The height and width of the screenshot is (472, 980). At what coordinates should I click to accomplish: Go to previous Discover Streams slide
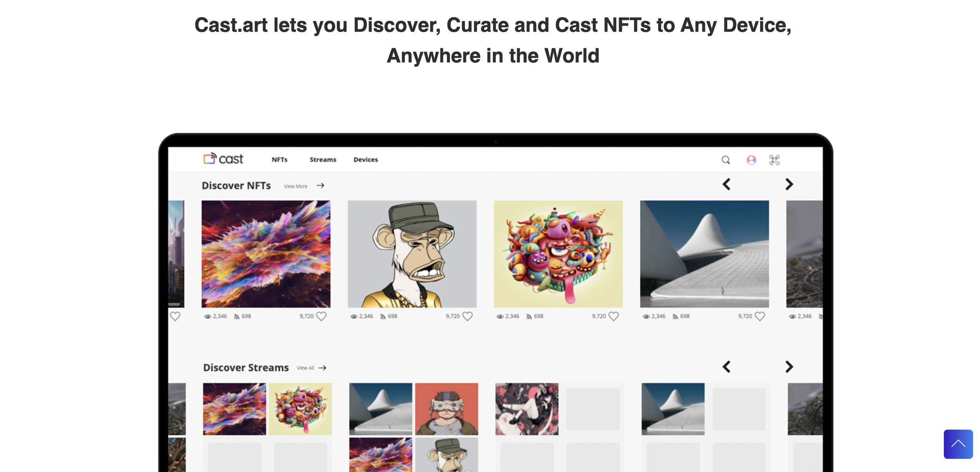click(726, 367)
